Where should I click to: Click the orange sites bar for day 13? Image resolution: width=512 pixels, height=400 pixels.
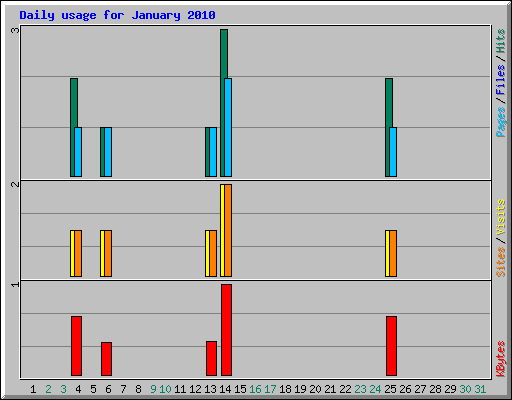point(213,253)
